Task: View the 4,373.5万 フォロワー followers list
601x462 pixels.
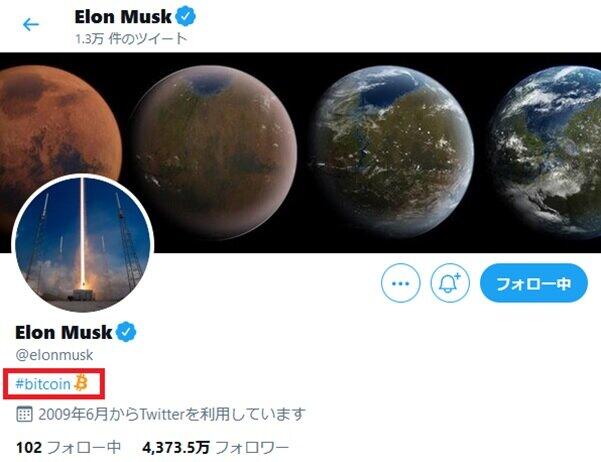Action: pyautogui.click(x=215, y=447)
